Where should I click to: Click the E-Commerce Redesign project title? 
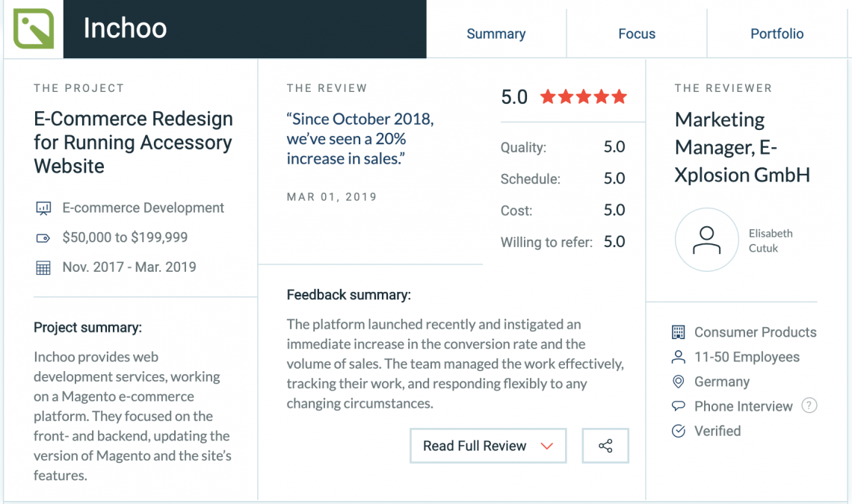click(x=134, y=143)
